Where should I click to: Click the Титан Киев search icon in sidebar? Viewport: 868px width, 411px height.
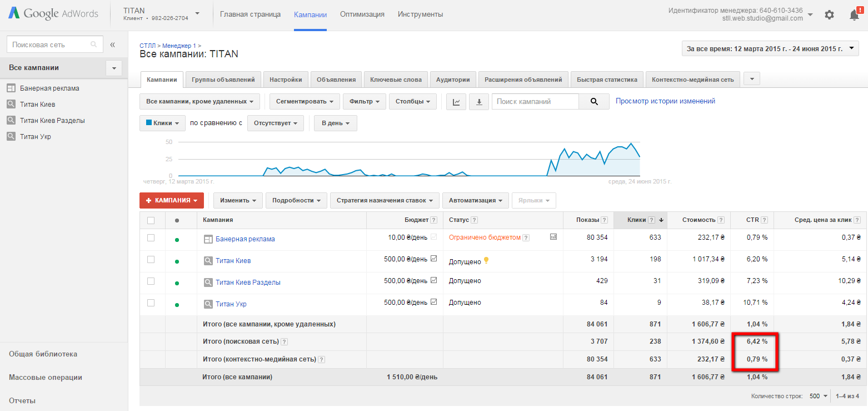click(11, 104)
